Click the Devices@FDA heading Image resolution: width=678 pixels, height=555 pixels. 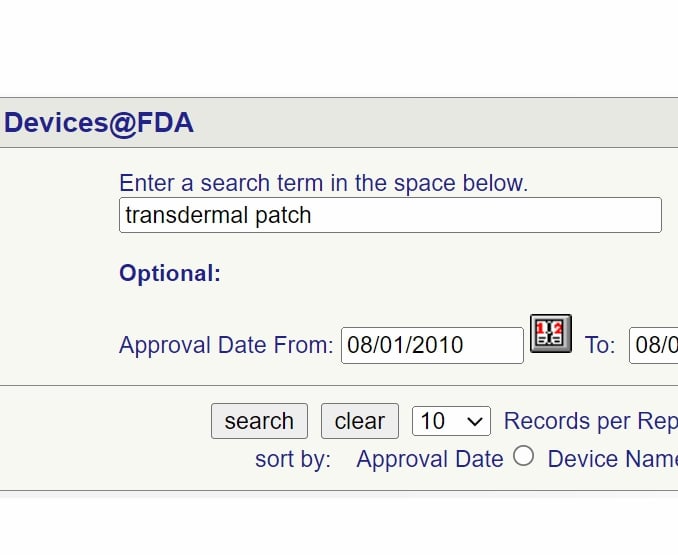coord(99,123)
